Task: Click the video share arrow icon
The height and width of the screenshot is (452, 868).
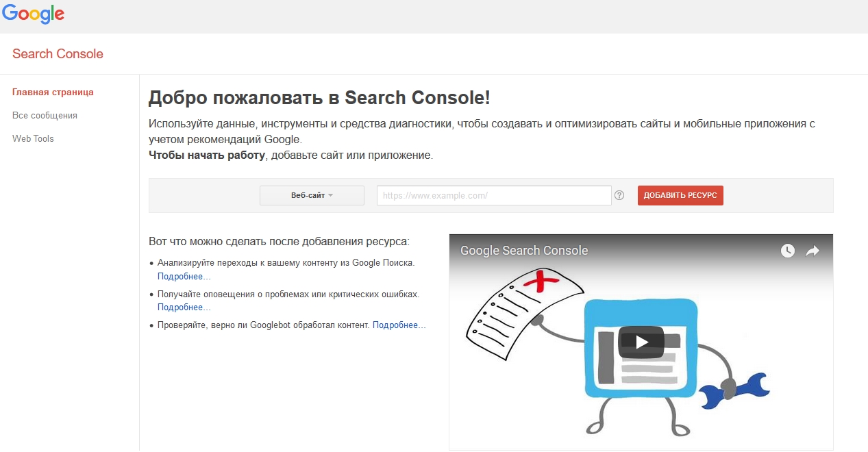Action: (x=813, y=251)
